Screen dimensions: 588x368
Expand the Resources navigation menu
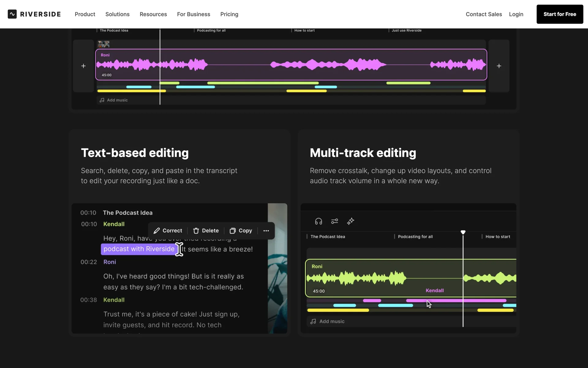[x=153, y=14]
